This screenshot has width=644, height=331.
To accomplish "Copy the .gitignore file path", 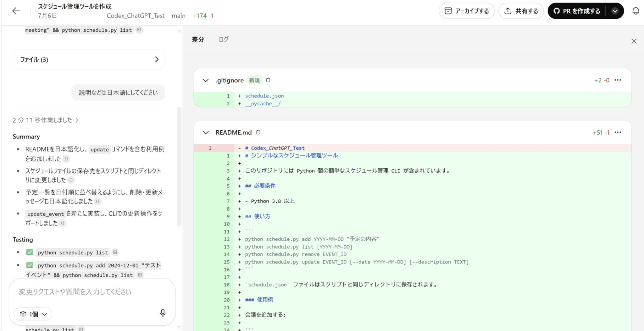I will [x=268, y=80].
